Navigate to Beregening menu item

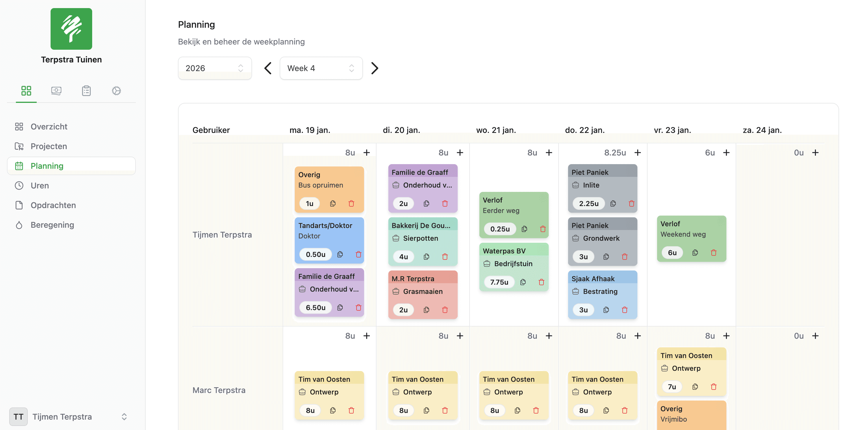52,225
